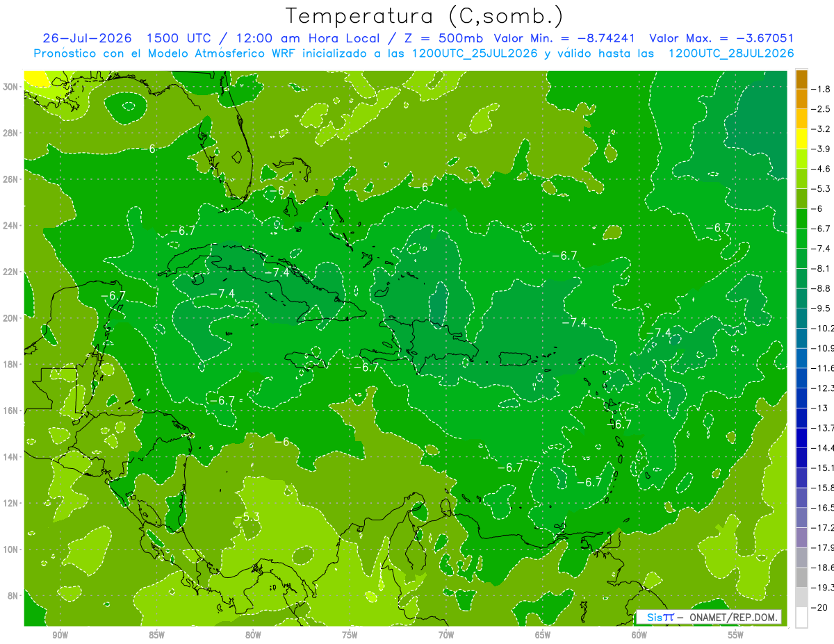Click the teal swatch between -9.5 and -10.2

coord(801,318)
